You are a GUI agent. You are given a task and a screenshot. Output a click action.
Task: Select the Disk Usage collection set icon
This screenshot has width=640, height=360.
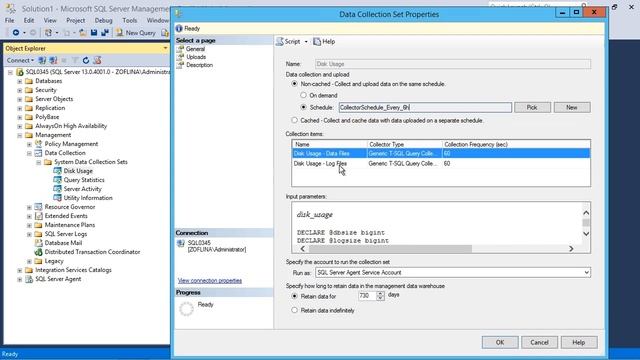tap(57, 171)
